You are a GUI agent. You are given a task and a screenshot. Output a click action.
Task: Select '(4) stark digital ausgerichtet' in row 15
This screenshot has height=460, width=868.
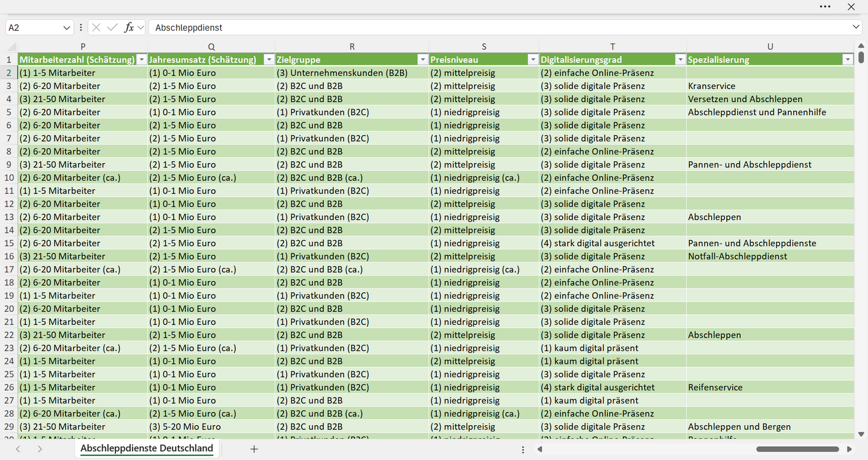click(613, 243)
